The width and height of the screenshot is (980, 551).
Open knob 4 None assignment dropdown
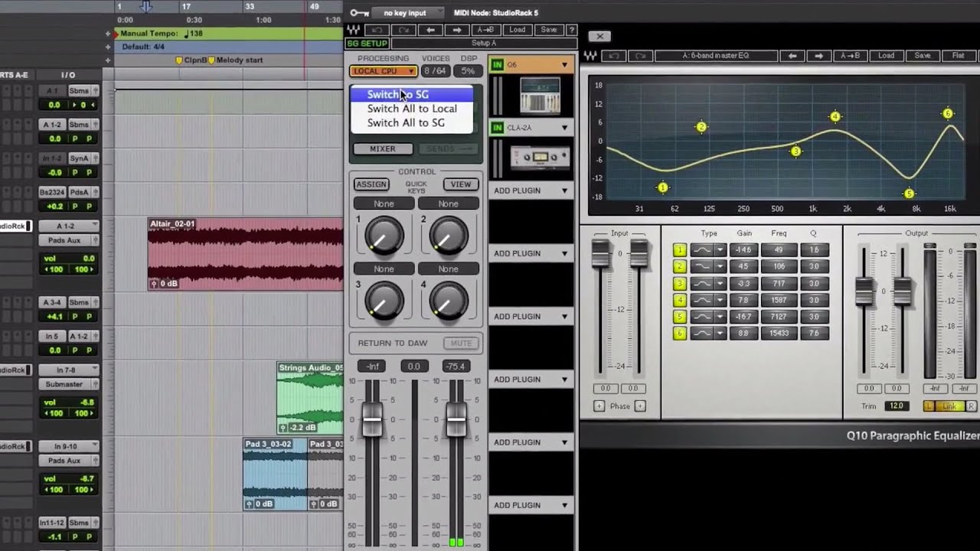click(448, 269)
